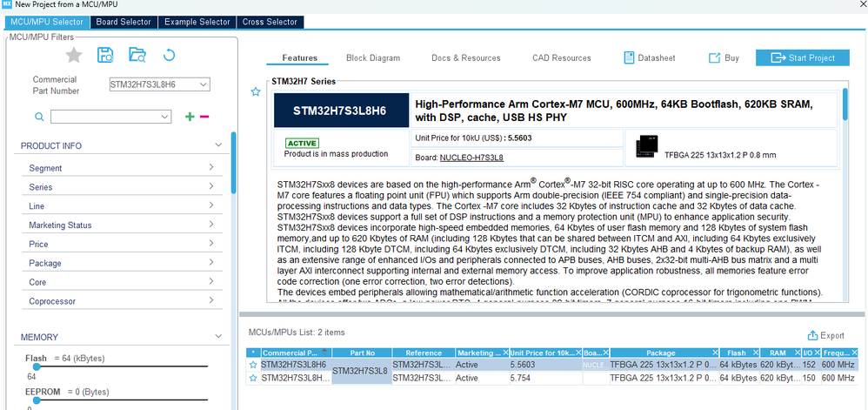Remove the Flash column with its X
This screenshot has width=868, height=410.
click(x=755, y=353)
